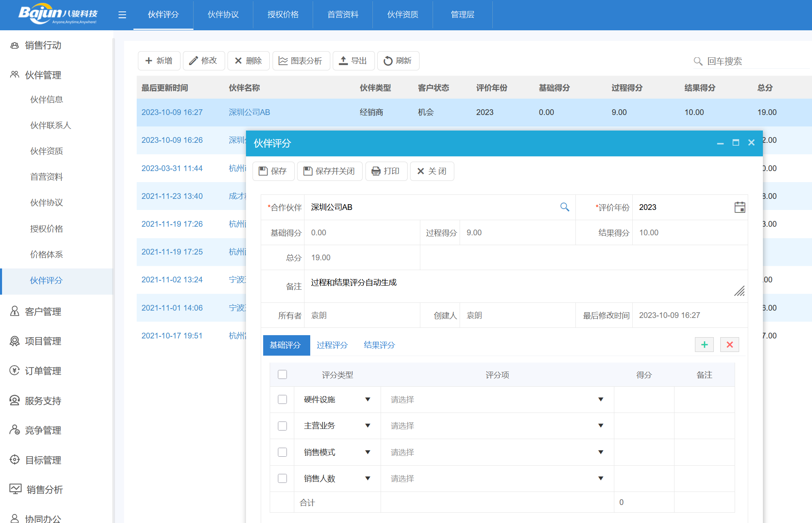812x523 pixels.
Task: Open the 伙伴资质 navigation tab
Action: click(x=402, y=14)
